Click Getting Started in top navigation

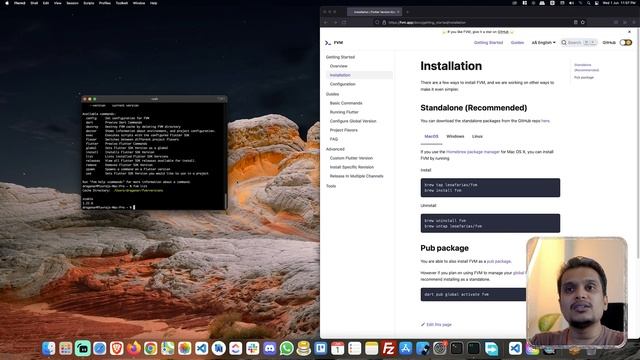[488, 42]
